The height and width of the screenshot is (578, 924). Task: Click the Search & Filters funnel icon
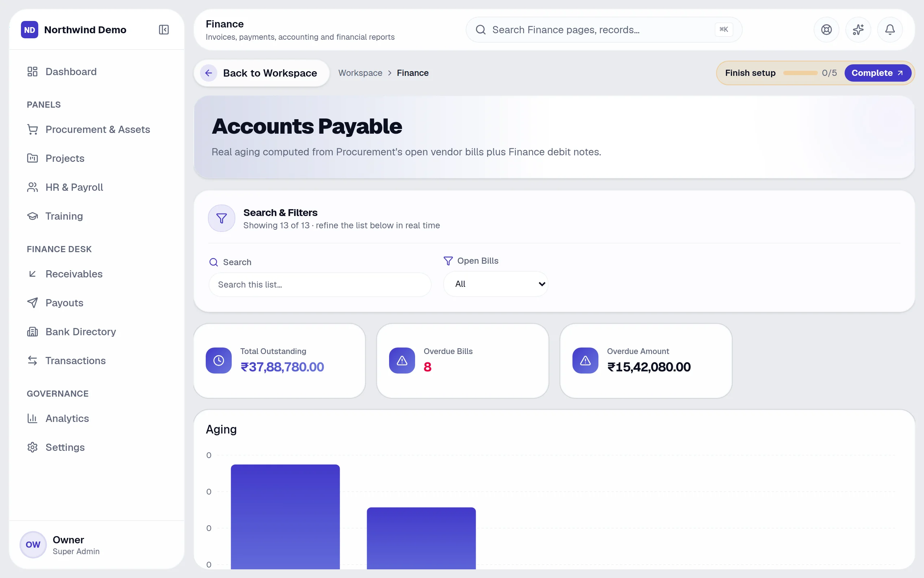point(222,218)
